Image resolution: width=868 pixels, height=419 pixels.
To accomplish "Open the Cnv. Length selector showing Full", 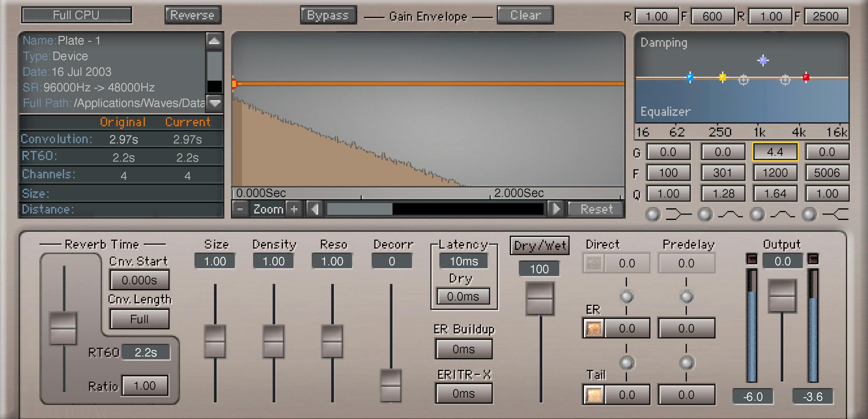I will click(x=139, y=318).
